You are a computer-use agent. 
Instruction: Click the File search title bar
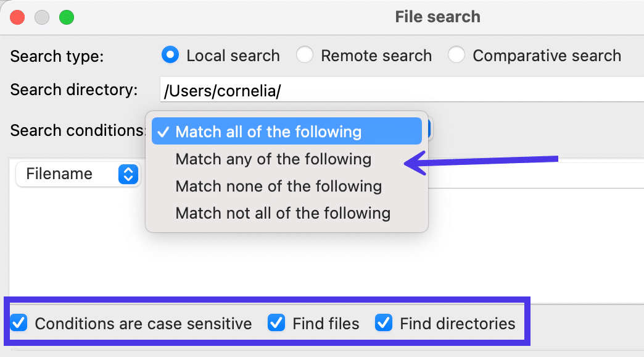438,17
